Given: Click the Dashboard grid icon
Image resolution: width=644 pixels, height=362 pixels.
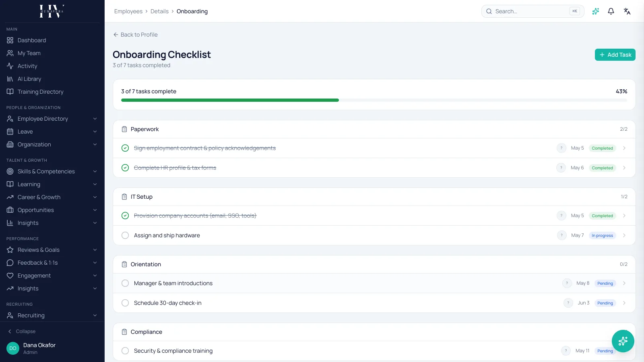Looking at the screenshot, I should 10,40.
